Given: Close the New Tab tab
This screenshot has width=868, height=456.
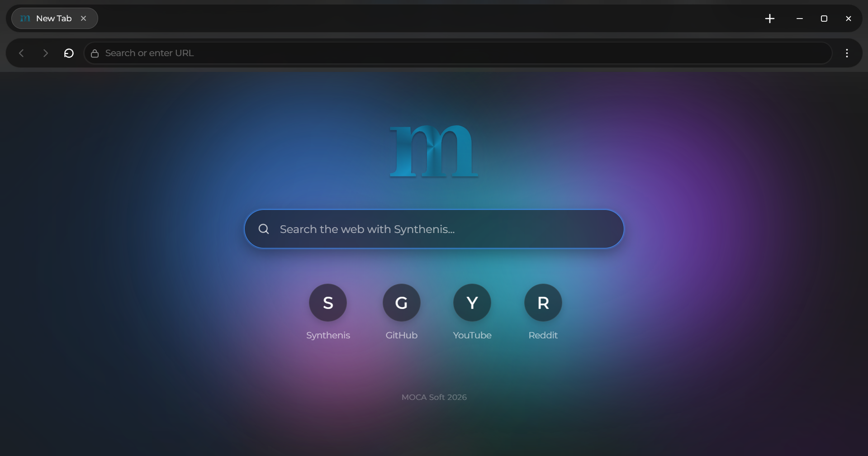Looking at the screenshot, I should point(84,18).
